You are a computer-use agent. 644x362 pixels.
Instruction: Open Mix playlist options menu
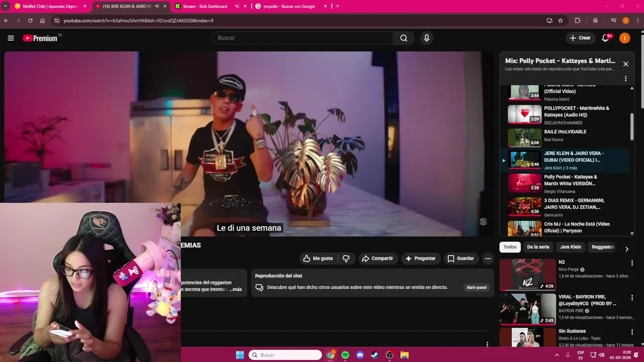click(625, 79)
